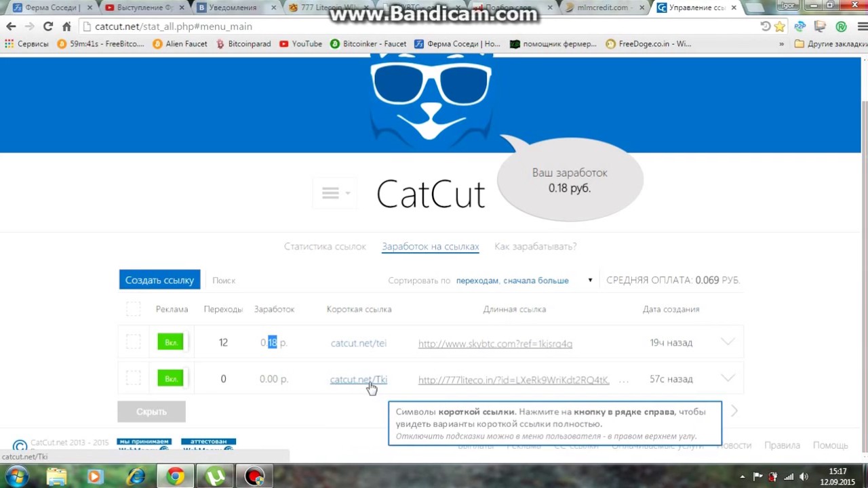Open the sort order dropdown arrow

point(590,280)
